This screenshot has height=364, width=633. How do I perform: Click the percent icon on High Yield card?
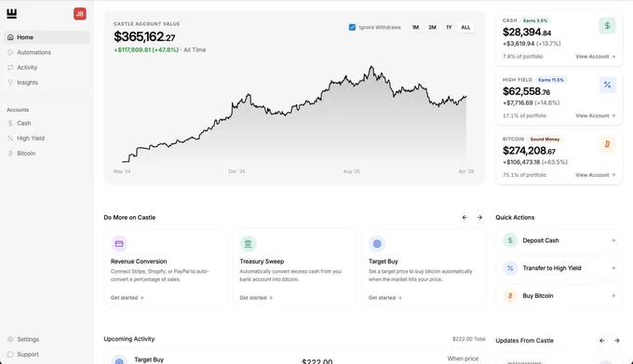[607, 85]
